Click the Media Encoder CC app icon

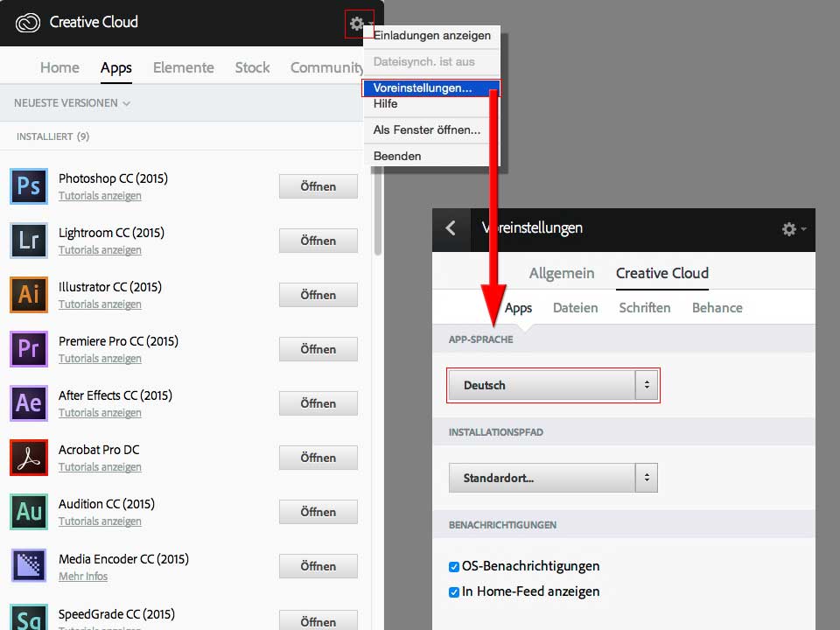tap(29, 566)
